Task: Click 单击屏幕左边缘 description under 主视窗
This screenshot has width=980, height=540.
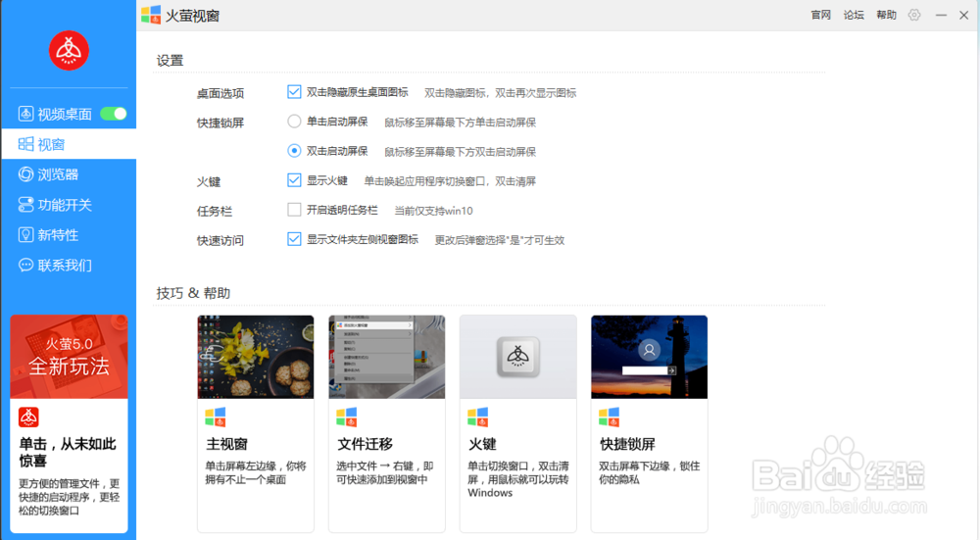Action: [x=256, y=472]
